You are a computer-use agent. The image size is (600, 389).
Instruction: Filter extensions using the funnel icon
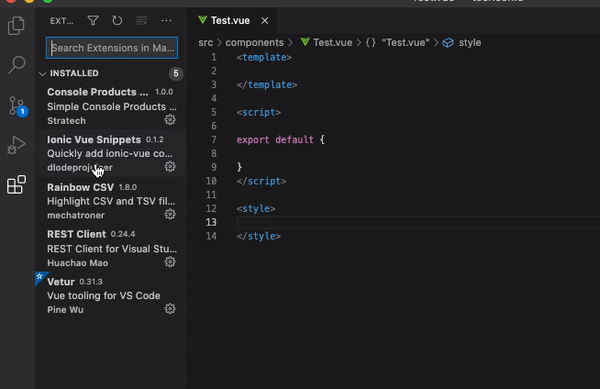click(93, 21)
